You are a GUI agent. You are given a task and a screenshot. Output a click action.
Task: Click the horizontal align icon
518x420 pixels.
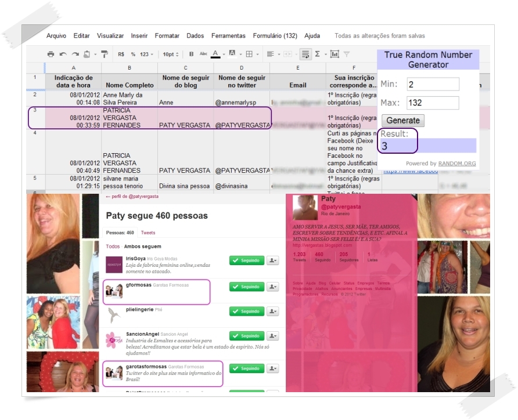tap(270, 54)
